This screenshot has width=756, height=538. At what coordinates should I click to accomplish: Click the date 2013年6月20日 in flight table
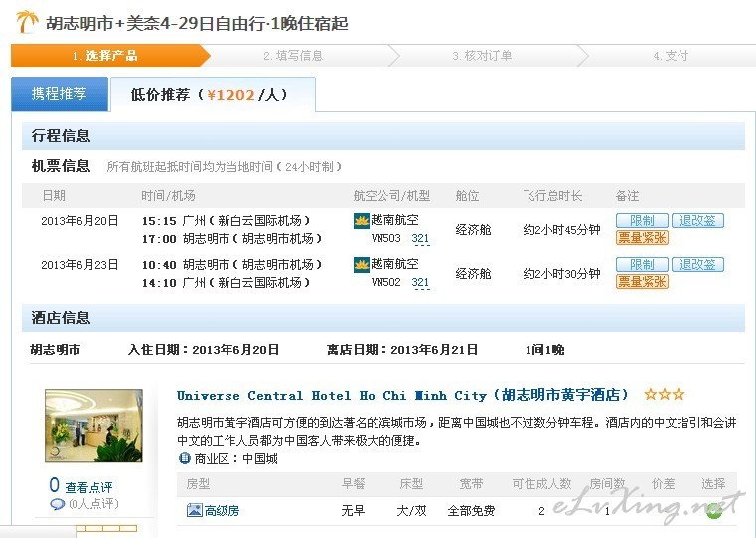coord(79,221)
